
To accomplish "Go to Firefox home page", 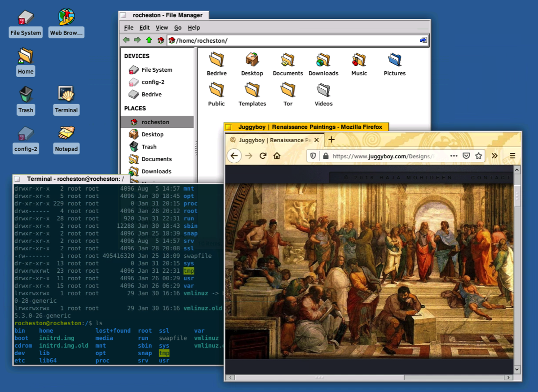I will tap(277, 156).
